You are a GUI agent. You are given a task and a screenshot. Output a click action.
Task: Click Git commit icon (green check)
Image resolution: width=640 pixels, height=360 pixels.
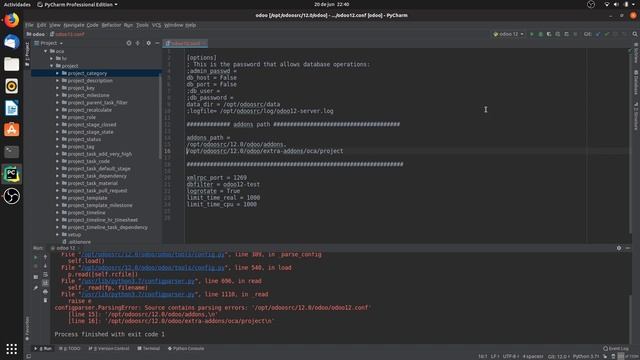click(607, 34)
